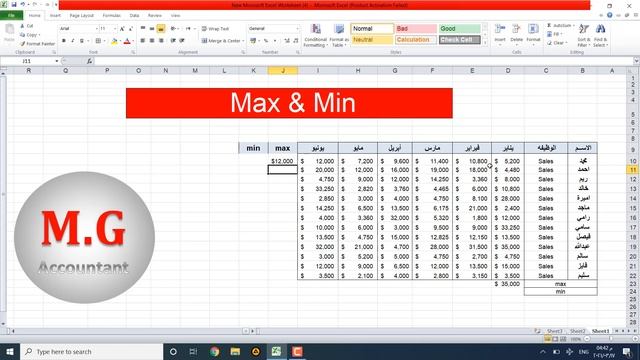Screen dimensions: 640x360
Task: Switch to the Formulas ribbon tab
Action: 111,16
